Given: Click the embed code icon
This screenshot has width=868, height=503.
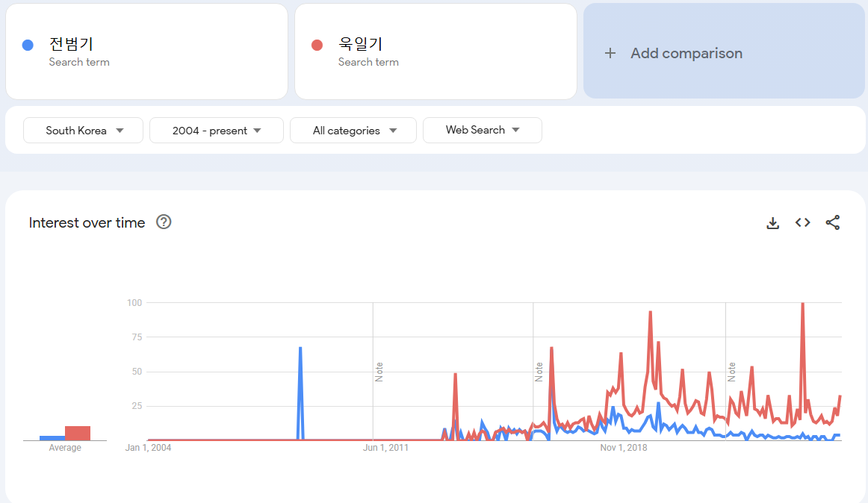Looking at the screenshot, I should 803,222.
